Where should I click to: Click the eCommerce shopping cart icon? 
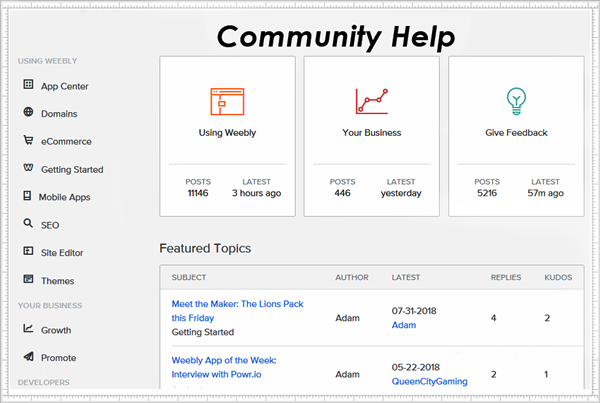(28, 140)
